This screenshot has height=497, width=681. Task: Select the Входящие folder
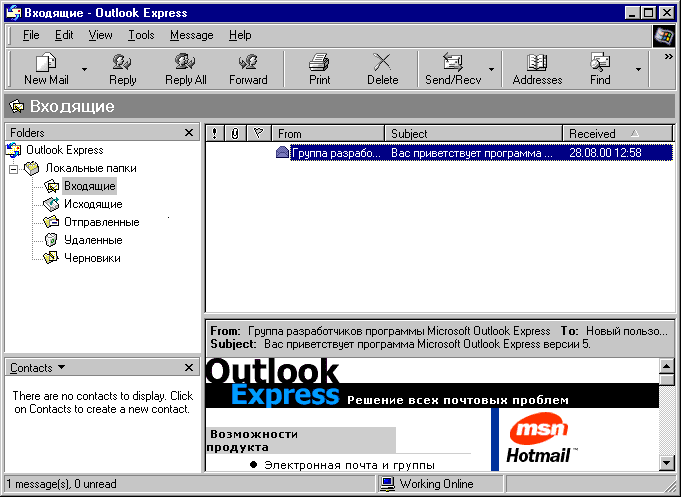pyautogui.click(x=89, y=186)
